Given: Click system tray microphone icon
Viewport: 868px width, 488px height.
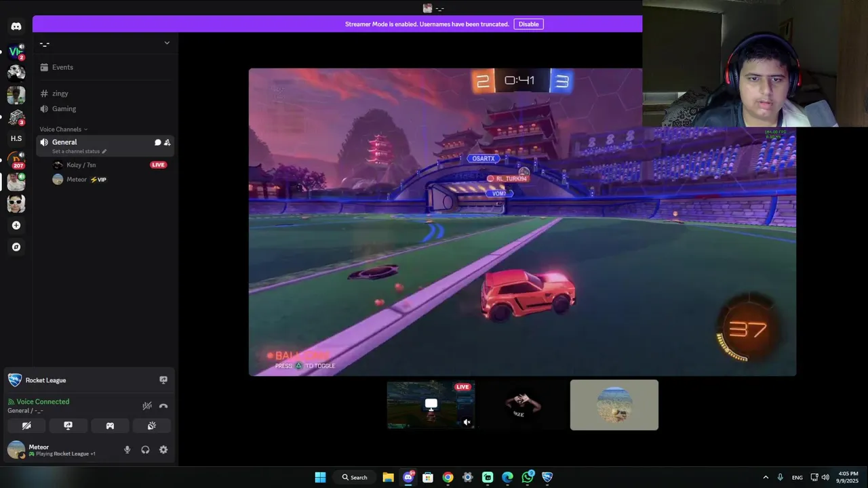Looking at the screenshot, I should pyautogui.click(x=781, y=477).
